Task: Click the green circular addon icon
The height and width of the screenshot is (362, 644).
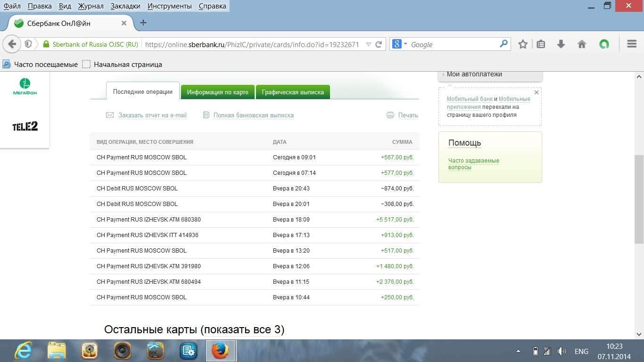Action: tap(604, 44)
